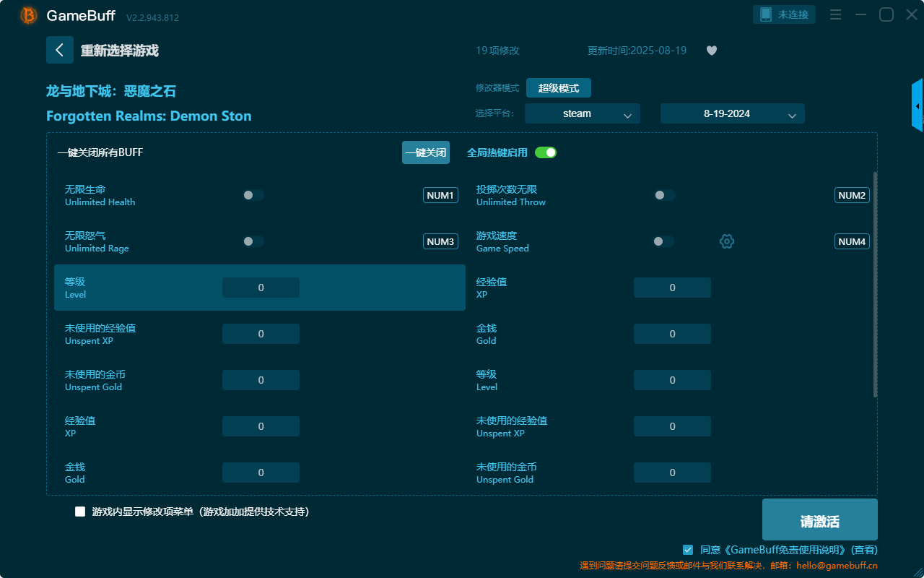The image size is (924, 578).
Task: Click the highlighted Level value field
Action: point(261,288)
